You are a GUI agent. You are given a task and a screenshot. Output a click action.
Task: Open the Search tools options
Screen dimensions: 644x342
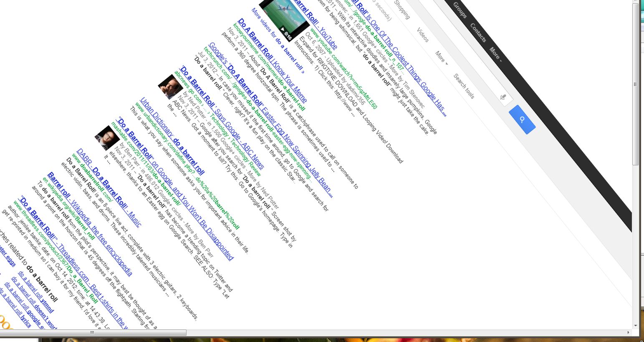click(x=464, y=86)
